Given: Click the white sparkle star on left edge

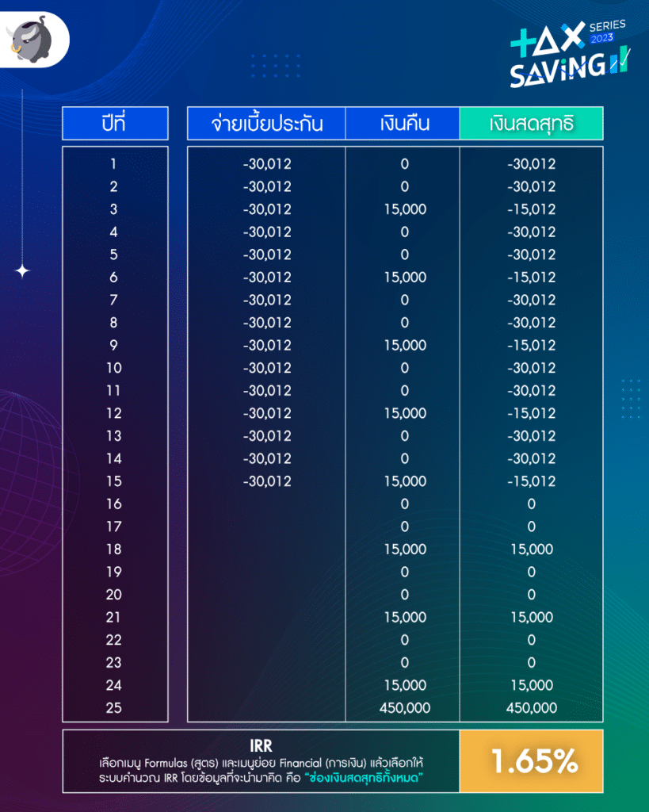Looking at the screenshot, I should pyautogui.click(x=23, y=271).
